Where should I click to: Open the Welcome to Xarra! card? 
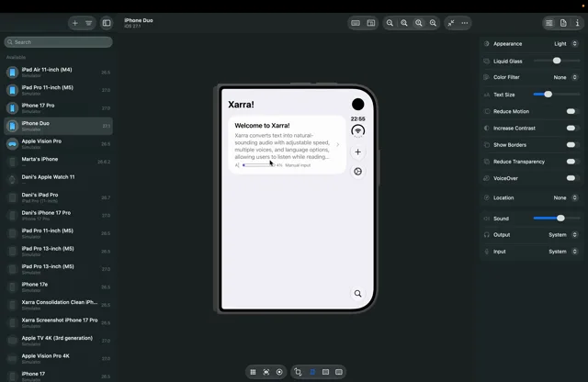coord(287,145)
